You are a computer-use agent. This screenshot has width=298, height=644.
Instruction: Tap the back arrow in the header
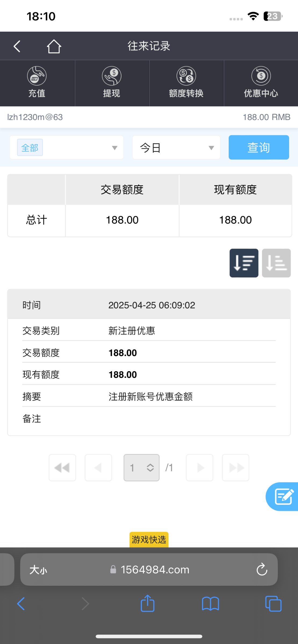(17, 46)
